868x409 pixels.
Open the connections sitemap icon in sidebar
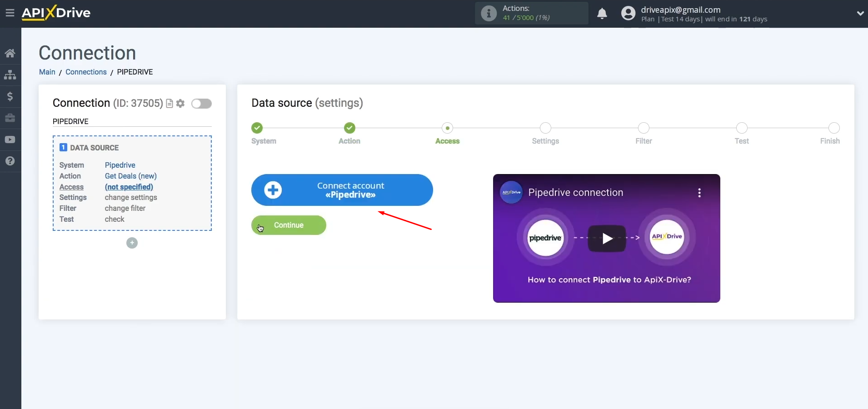[10, 75]
